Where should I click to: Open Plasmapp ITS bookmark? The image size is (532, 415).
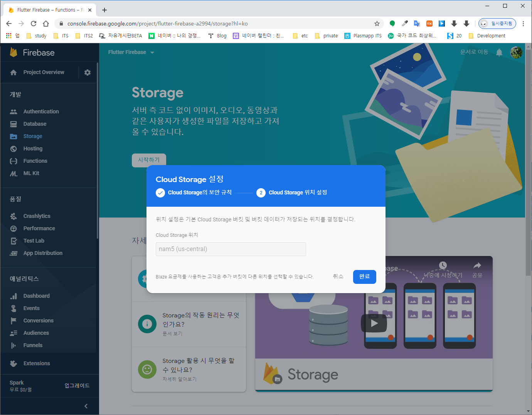[x=363, y=36]
